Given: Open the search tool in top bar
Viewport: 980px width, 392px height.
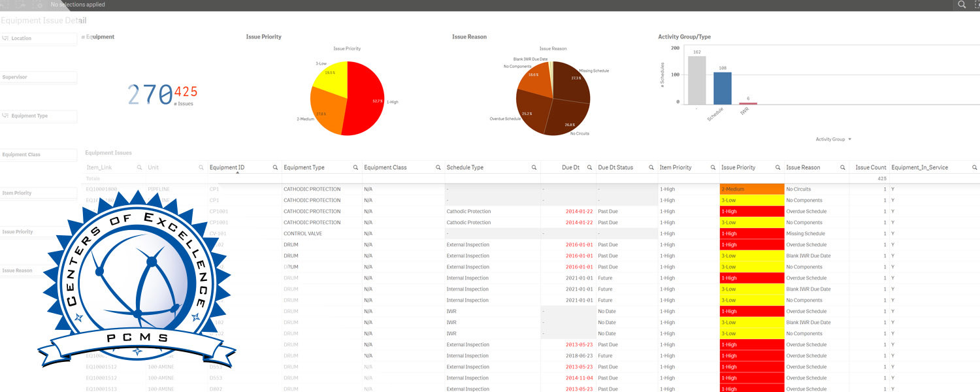Looking at the screenshot, I should (x=962, y=5).
